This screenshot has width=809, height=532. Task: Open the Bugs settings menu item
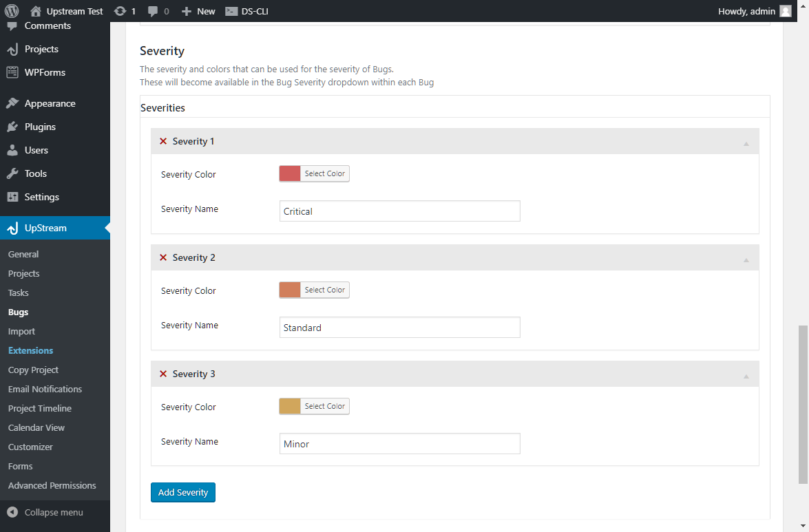18,312
